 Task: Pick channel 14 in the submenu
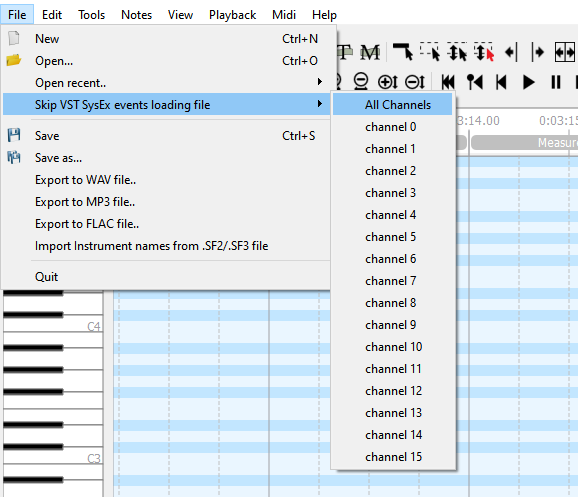[x=393, y=435]
